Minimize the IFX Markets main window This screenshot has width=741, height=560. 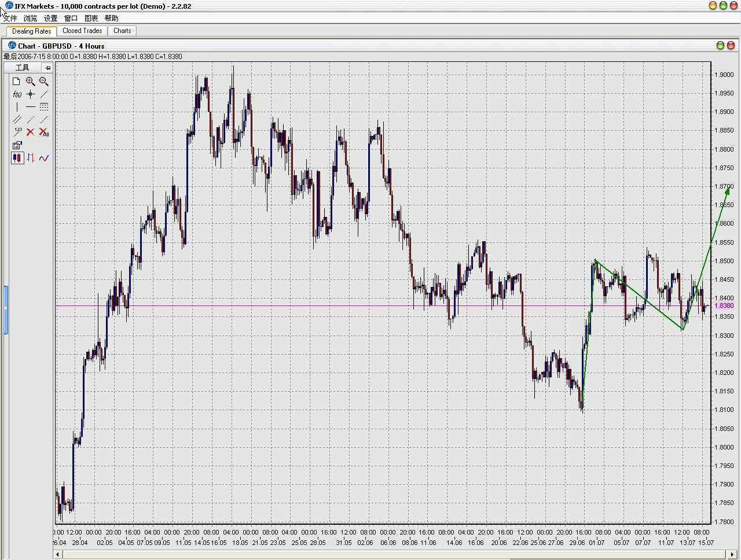pos(713,5)
